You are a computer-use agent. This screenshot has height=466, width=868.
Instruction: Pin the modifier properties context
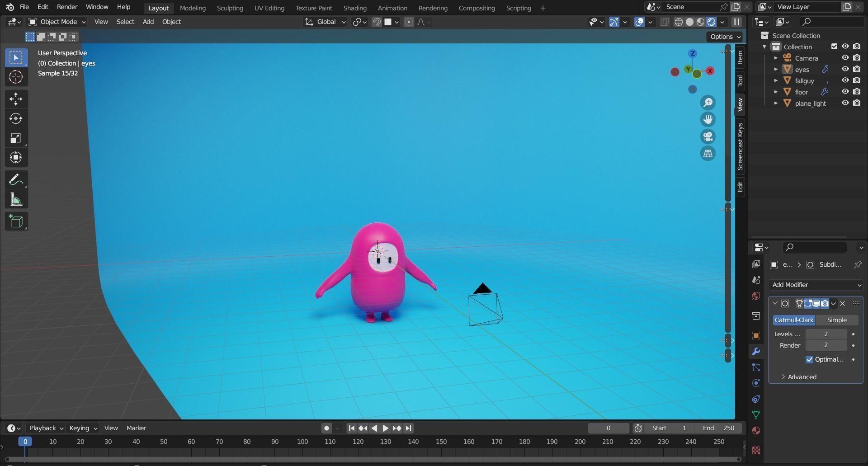pos(858,264)
